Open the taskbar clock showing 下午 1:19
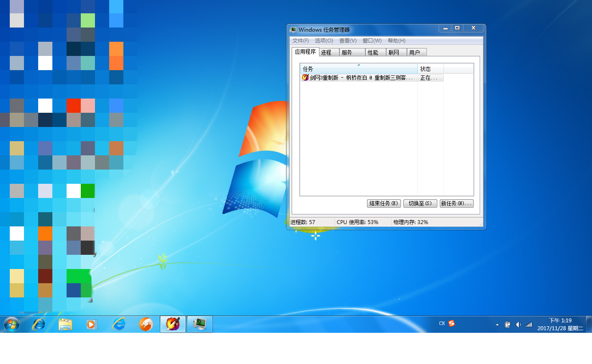 click(560, 324)
